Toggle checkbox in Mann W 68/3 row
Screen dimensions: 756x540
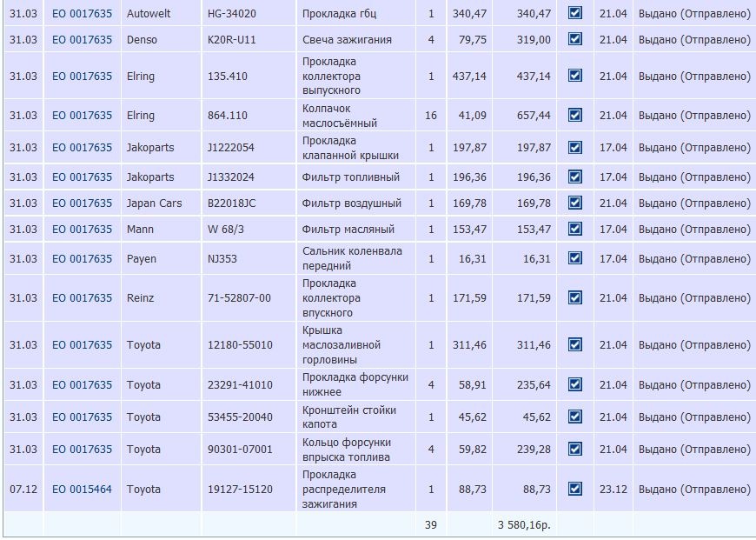click(x=574, y=229)
